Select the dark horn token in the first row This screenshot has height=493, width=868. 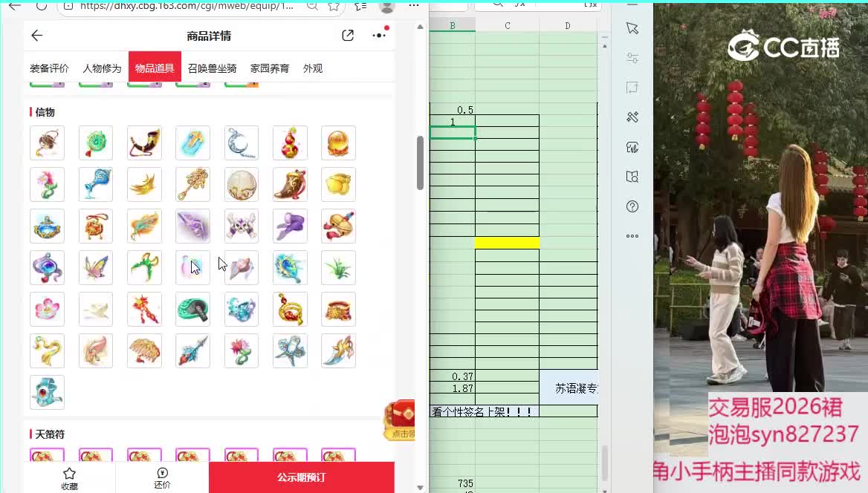click(144, 143)
